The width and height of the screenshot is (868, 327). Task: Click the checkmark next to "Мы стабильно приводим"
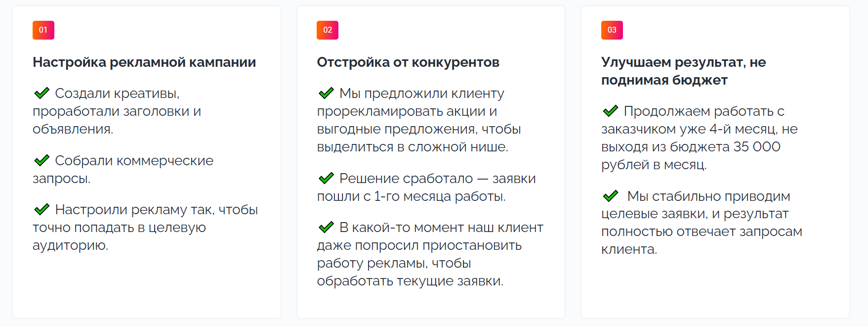611,196
